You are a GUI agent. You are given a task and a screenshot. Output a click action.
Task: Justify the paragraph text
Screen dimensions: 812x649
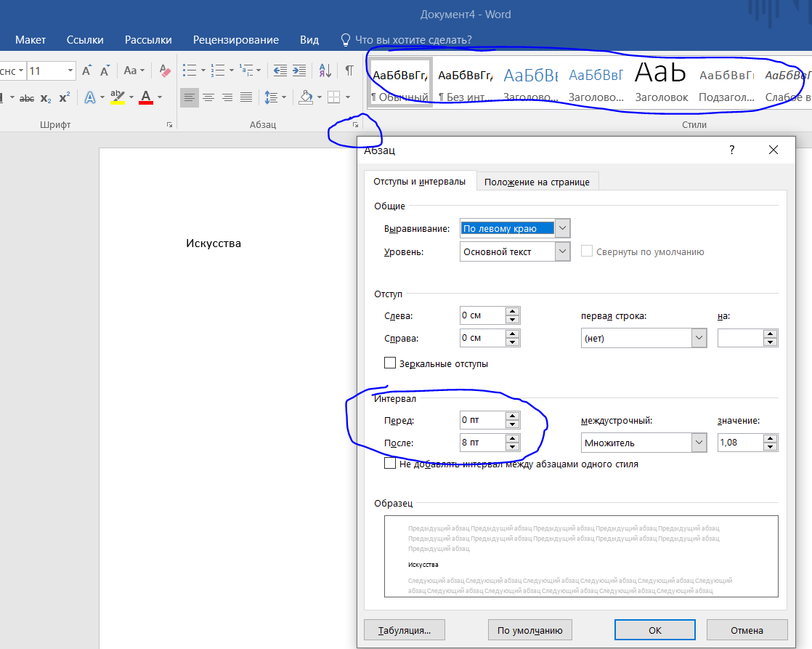(x=246, y=97)
